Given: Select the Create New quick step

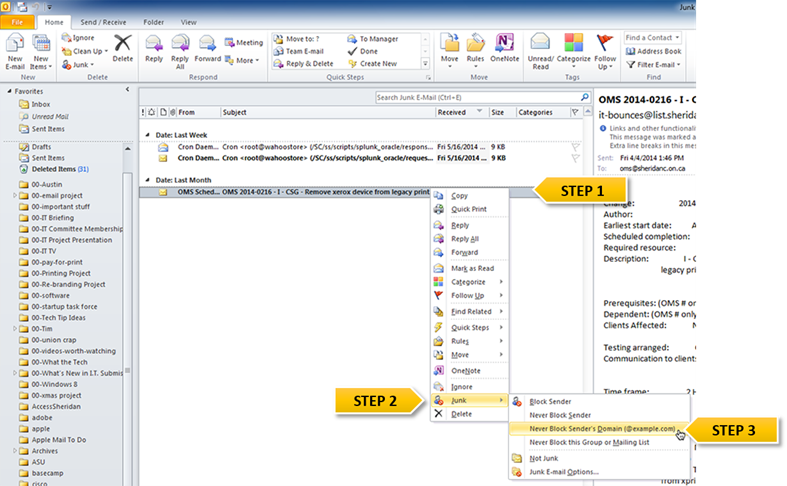Looking at the screenshot, I should click(x=372, y=64).
